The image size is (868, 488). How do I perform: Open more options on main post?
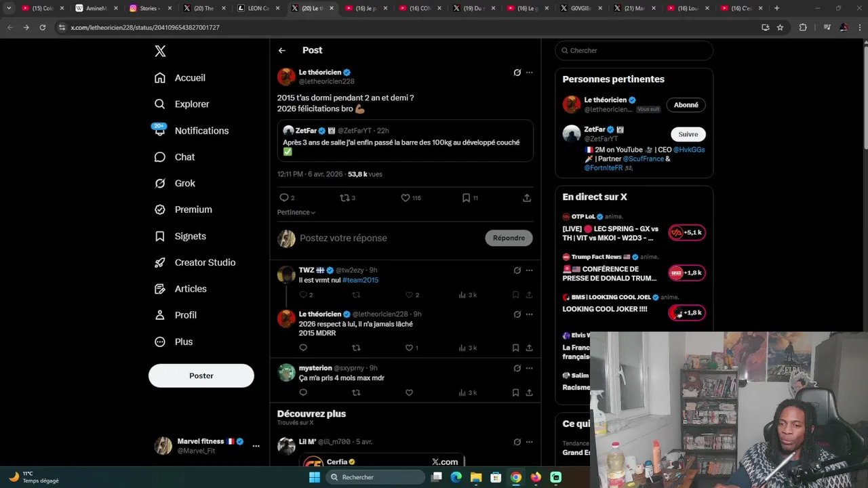pos(529,73)
